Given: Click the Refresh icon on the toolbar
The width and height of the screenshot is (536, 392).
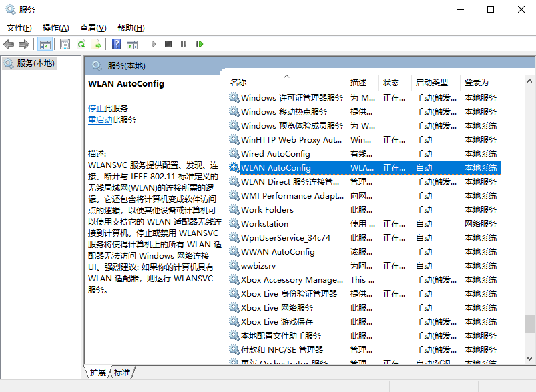Looking at the screenshot, I should pyautogui.click(x=81, y=43).
